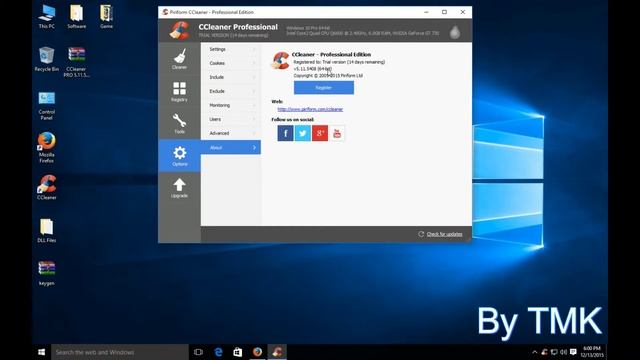640x360 pixels.
Task: Switch to CCleaner taskbar button
Action: (x=277, y=352)
